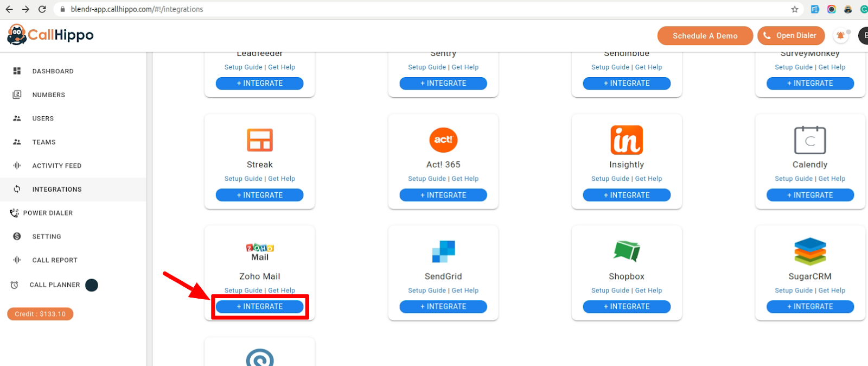Click Get Help for Zoho Mail

pos(282,291)
